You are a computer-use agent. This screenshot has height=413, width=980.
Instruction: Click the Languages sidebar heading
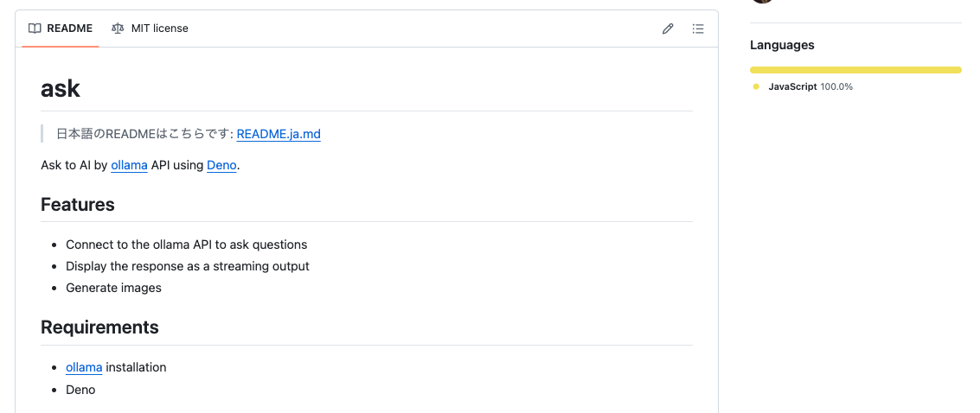tap(782, 45)
